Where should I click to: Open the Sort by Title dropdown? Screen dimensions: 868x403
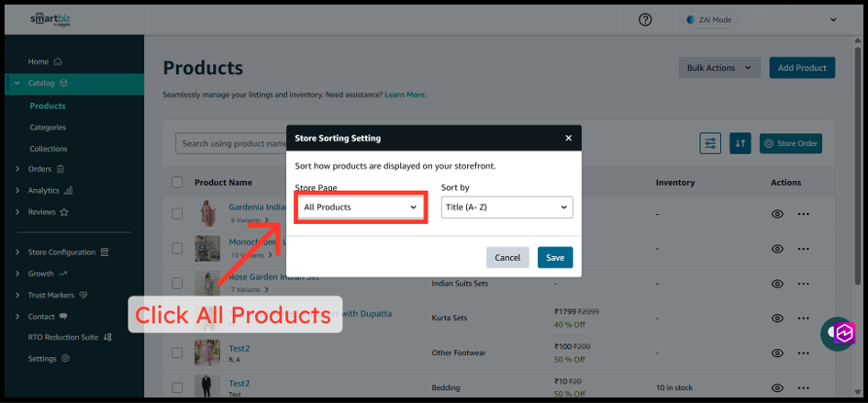[x=506, y=207]
